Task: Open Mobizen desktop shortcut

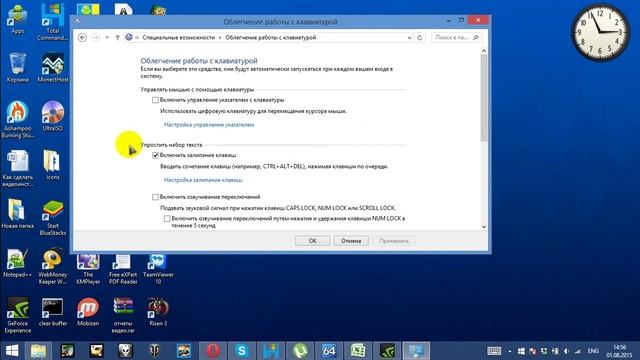Action: coord(88,312)
